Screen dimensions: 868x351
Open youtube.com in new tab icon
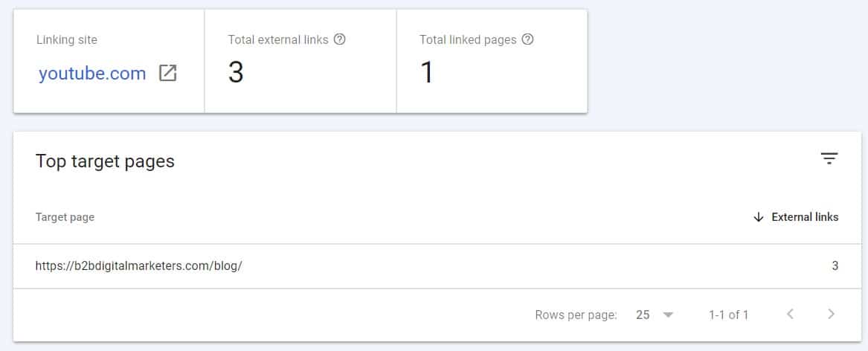coord(168,73)
